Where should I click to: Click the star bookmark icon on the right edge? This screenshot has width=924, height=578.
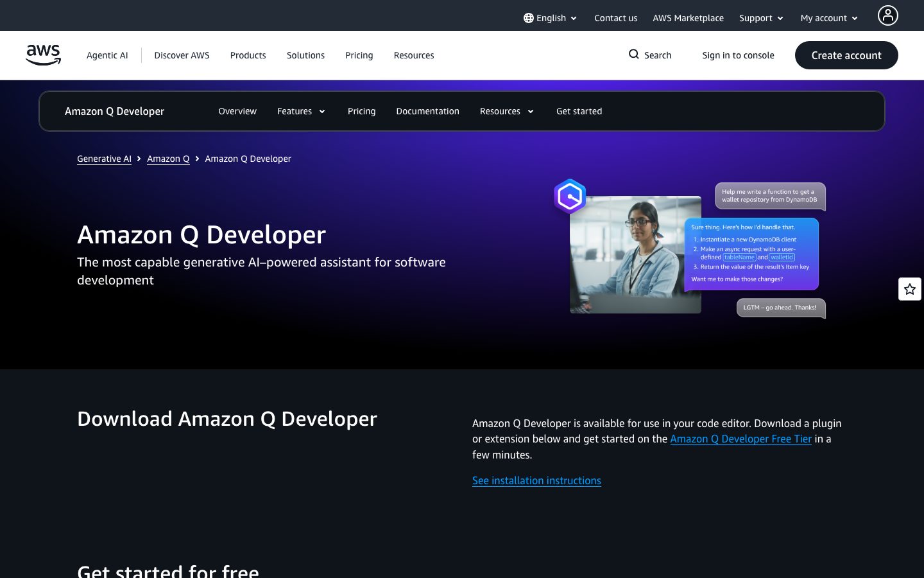point(910,289)
